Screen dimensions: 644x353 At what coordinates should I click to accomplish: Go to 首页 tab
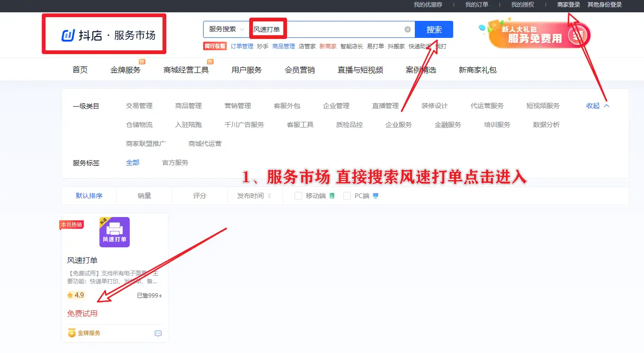80,70
